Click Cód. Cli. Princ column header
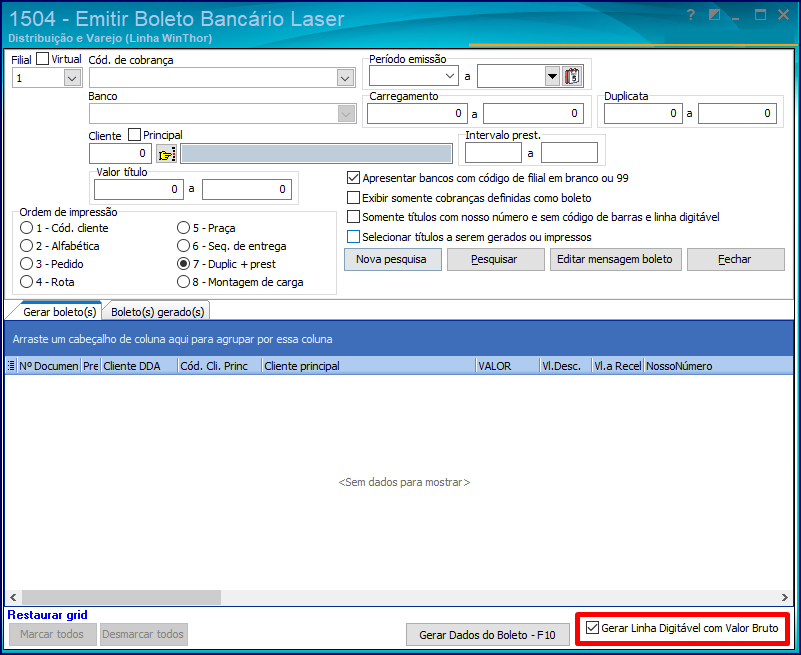The width and height of the screenshot is (801, 655). click(x=220, y=366)
